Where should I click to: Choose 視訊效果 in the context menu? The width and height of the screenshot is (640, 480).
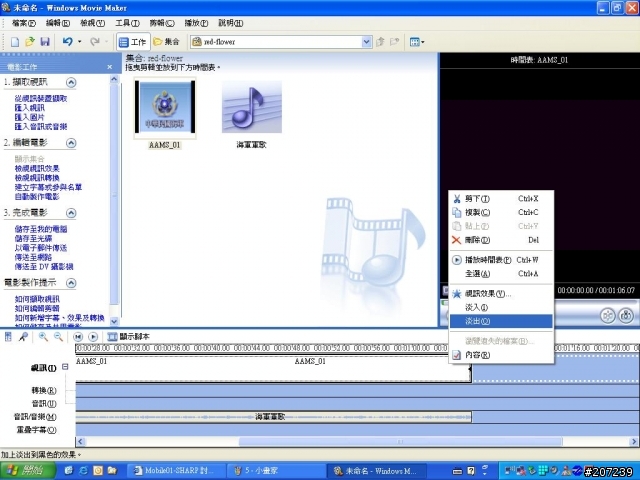coord(501,293)
